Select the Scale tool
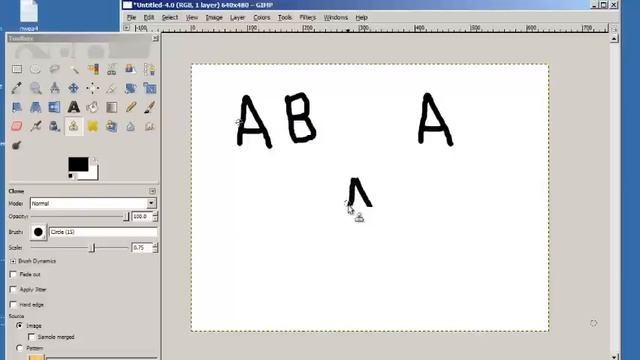Screen dimensions: 640x360 (149, 88)
